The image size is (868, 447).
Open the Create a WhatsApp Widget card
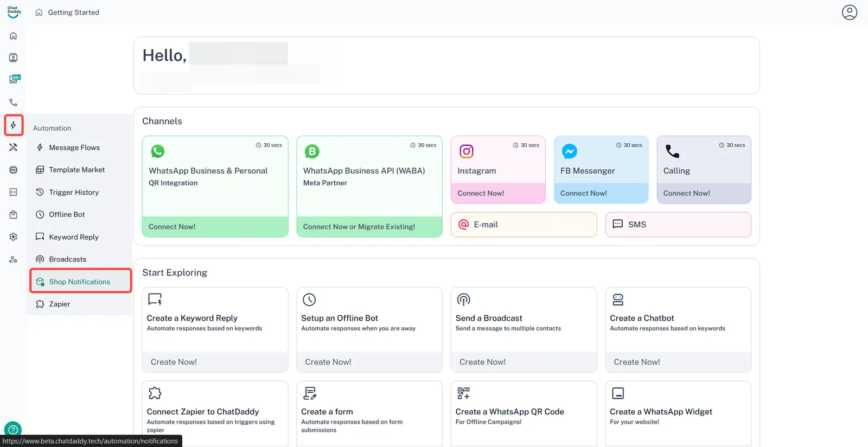tap(678, 412)
